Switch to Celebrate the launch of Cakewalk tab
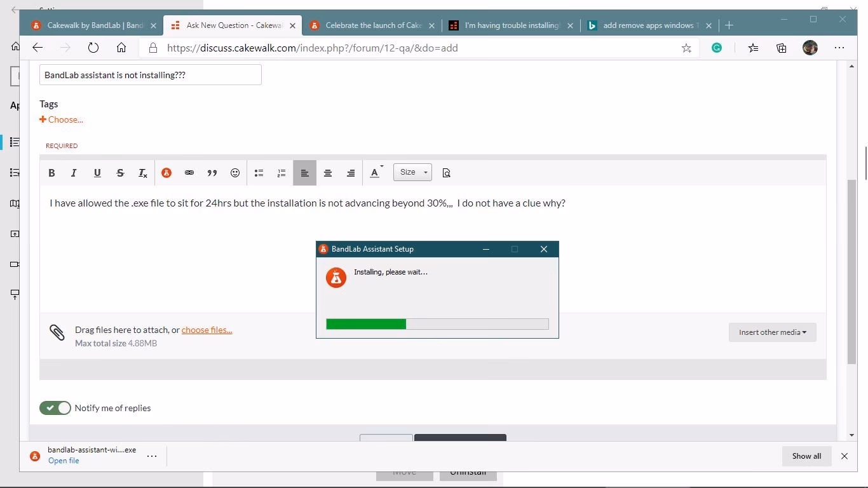This screenshot has height=488, width=868. (372, 25)
